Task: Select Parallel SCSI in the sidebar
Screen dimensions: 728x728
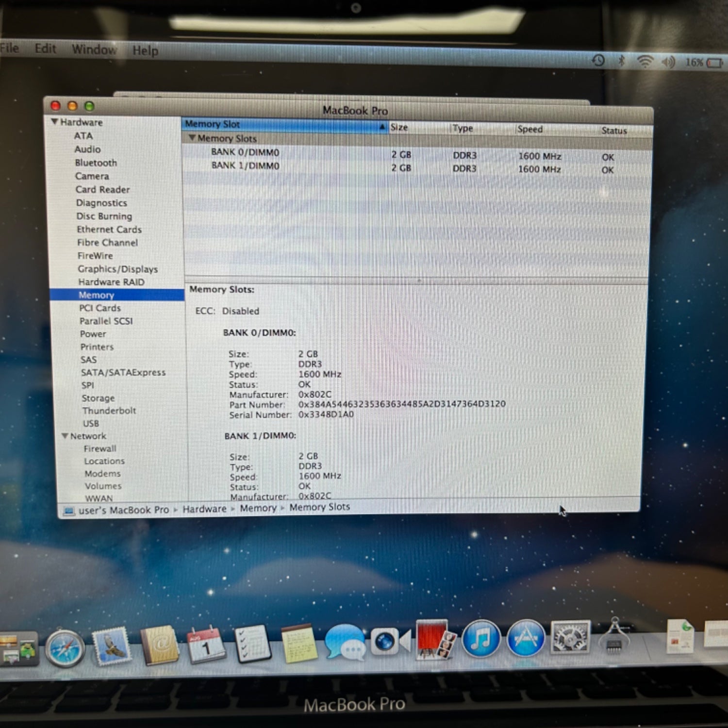Action: 106,321
